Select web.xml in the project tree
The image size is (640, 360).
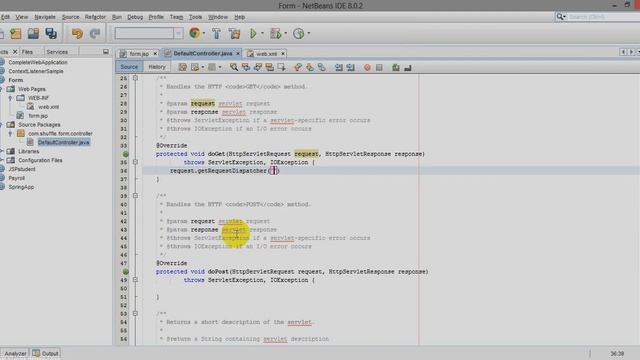pyautogui.click(x=48, y=107)
